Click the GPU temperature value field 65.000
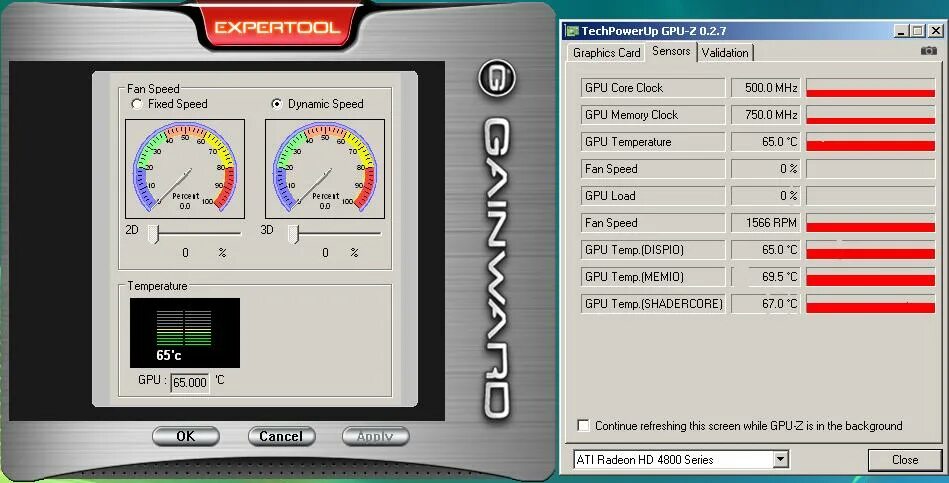 pyautogui.click(x=189, y=383)
